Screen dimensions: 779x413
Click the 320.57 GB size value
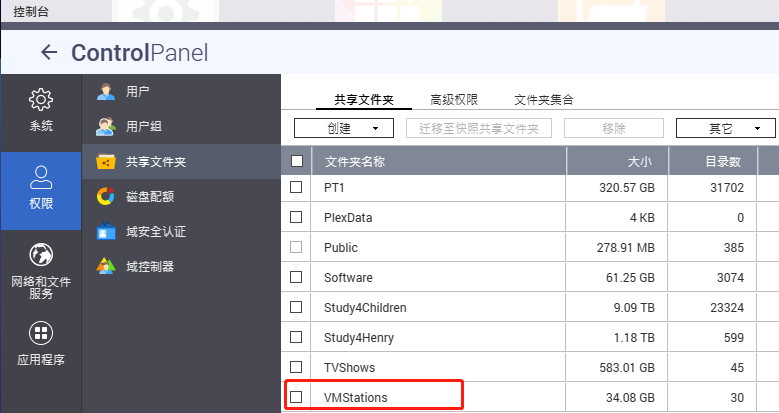coord(626,188)
